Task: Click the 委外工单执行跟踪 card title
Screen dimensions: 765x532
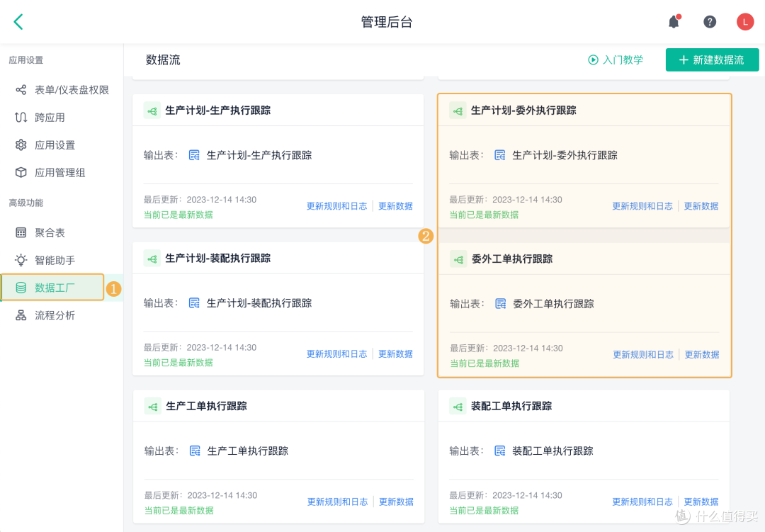Action: click(512, 259)
